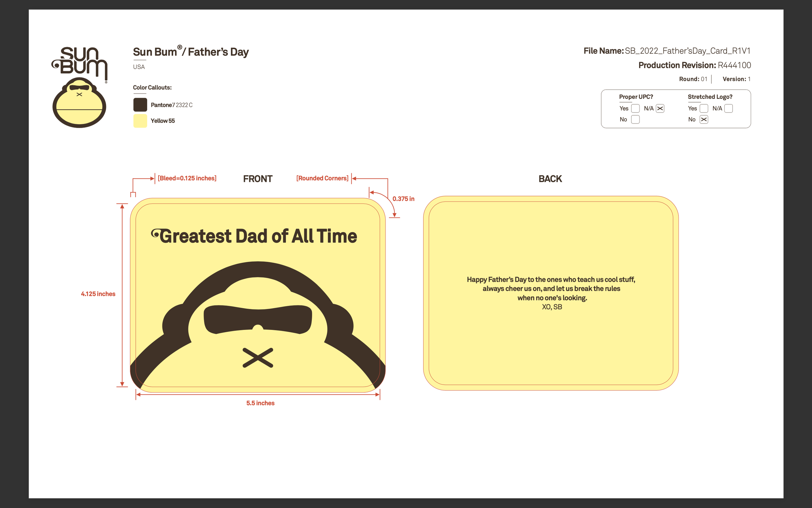Click the '5.5 inches' width dimension
The image size is (812, 508).
(x=260, y=403)
